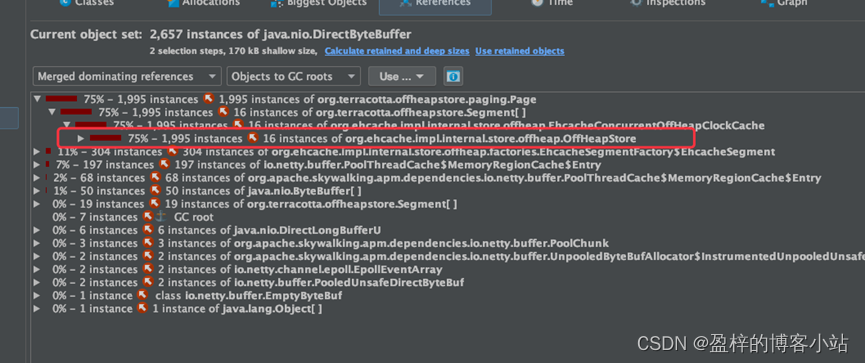
Task: Click reference icon on EhcacheSegment row
Action: pyautogui.click(x=172, y=151)
